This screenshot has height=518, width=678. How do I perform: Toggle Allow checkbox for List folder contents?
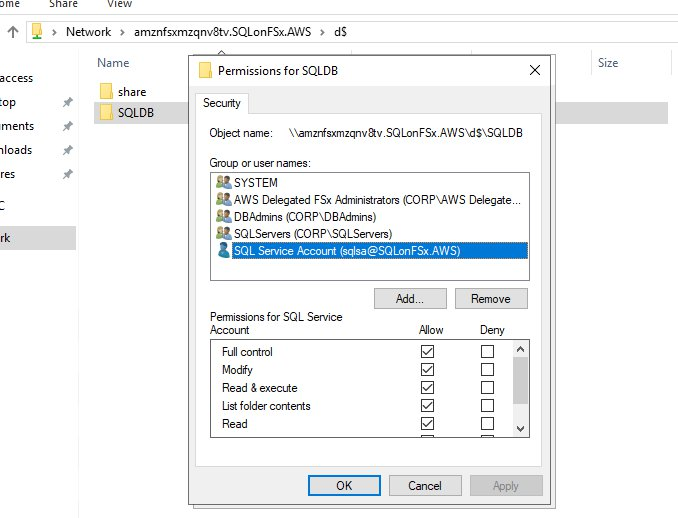pyautogui.click(x=427, y=406)
